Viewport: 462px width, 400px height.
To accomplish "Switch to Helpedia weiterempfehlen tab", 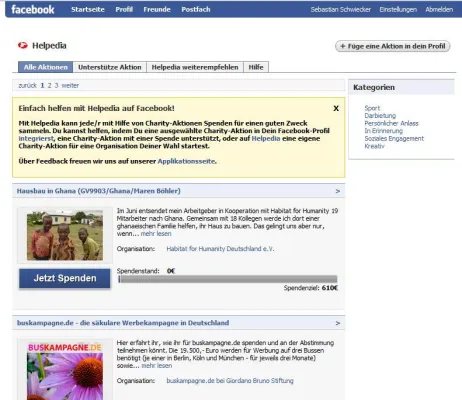I will [195, 67].
